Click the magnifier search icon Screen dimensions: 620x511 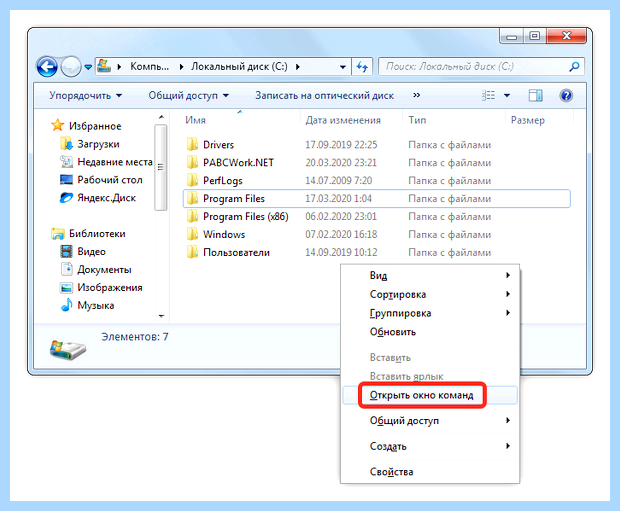tap(574, 66)
